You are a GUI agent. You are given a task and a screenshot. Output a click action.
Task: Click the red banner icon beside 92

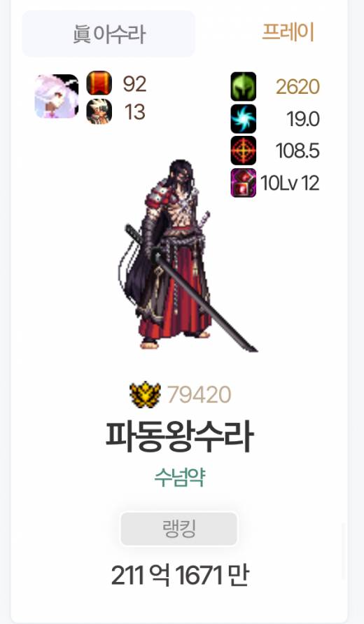click(x=99, y=83)
